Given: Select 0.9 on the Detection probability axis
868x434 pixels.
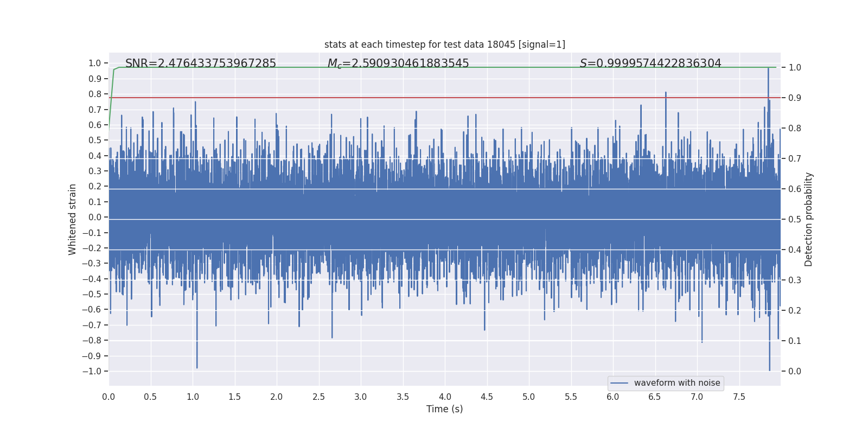Looking at the screenshot, I should click(795, 98).
